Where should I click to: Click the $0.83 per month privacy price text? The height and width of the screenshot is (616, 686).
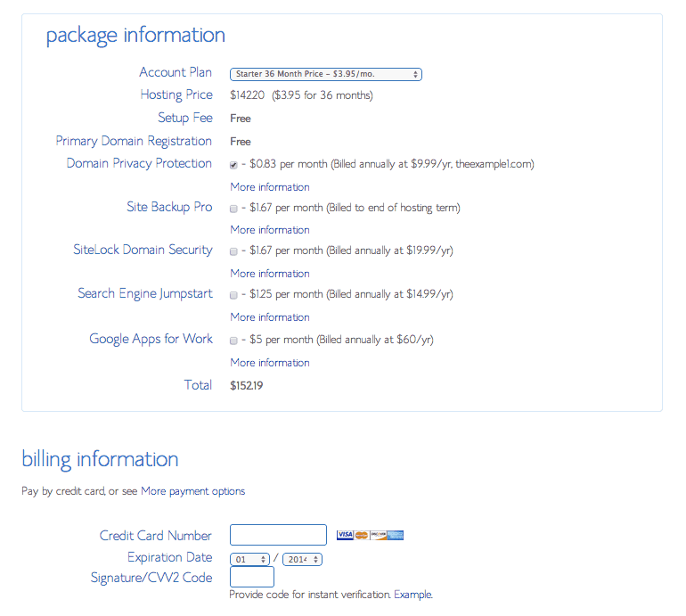pyautogui.click(x=392, y=164)
